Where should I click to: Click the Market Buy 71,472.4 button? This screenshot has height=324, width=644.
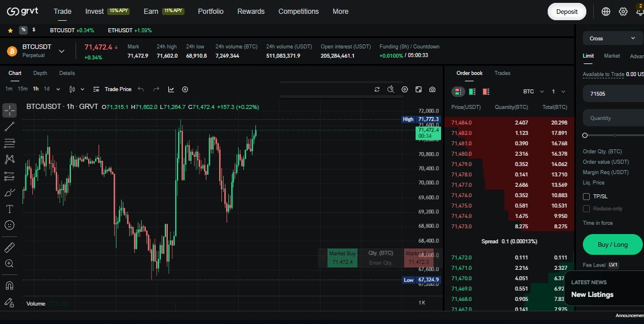point(342,258)
